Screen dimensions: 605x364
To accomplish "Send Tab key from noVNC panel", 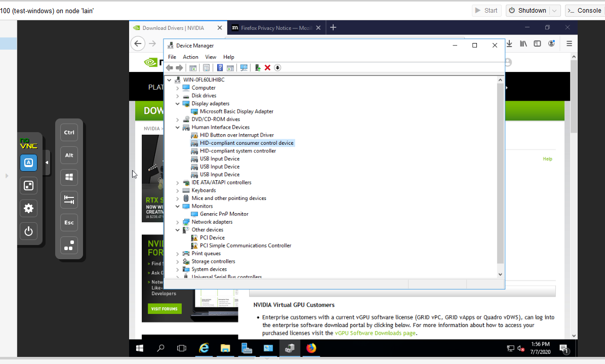I will click(x=69, y=199).
